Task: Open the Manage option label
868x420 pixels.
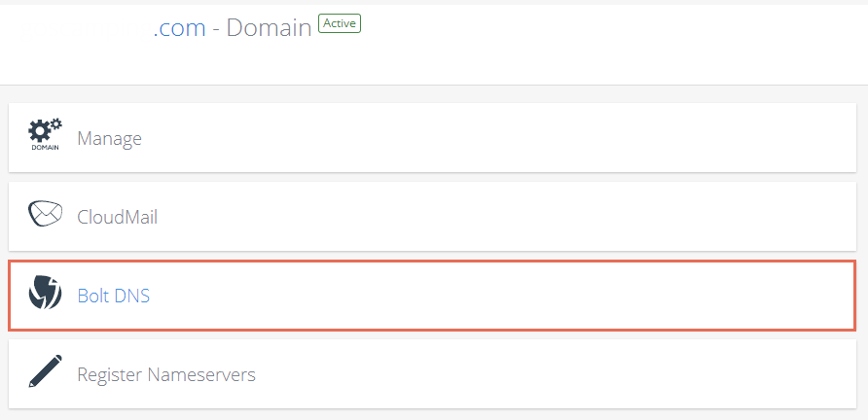Action: pyautogui.click(x=109, y=138)
